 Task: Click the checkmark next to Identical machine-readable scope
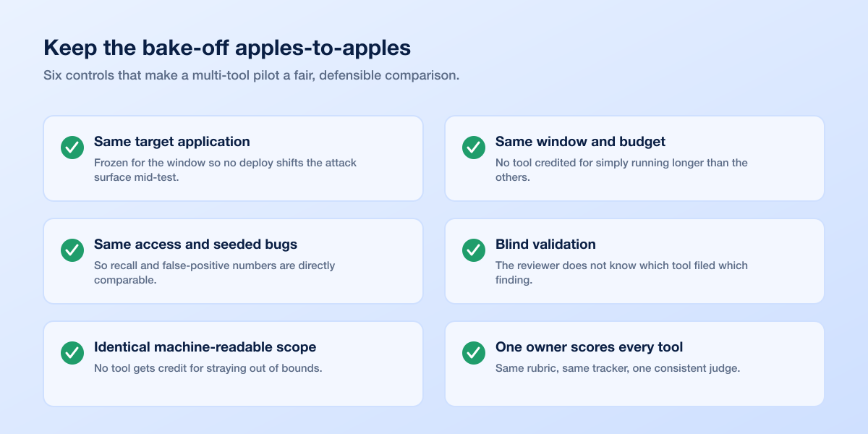point(72,353)
